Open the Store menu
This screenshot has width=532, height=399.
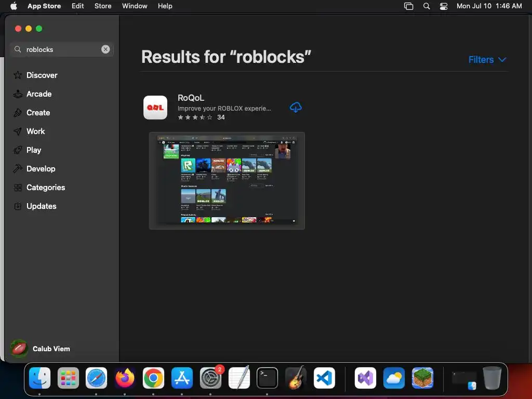point(103,6)
